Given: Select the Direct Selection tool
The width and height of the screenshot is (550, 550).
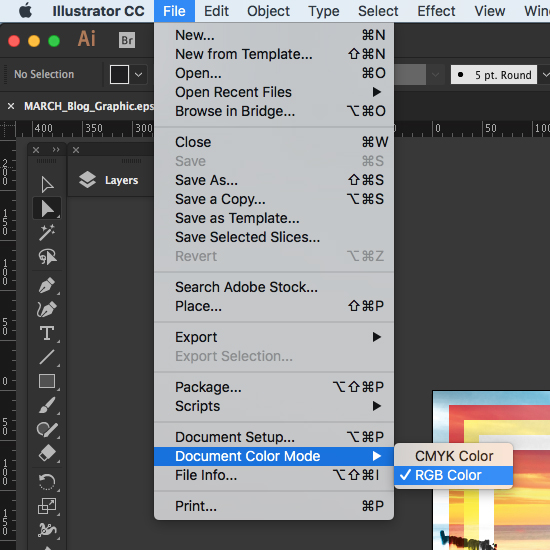Looking at the screenshot, I should (47, 208).
